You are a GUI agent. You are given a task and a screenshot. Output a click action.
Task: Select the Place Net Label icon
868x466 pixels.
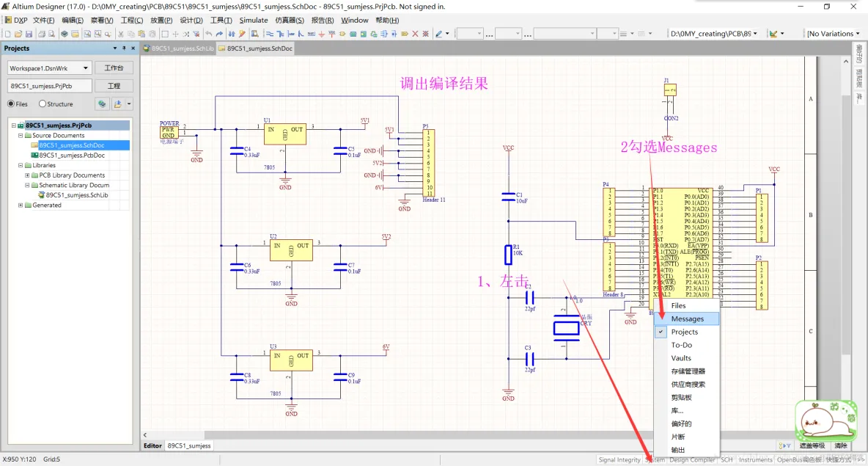(311, 34)
